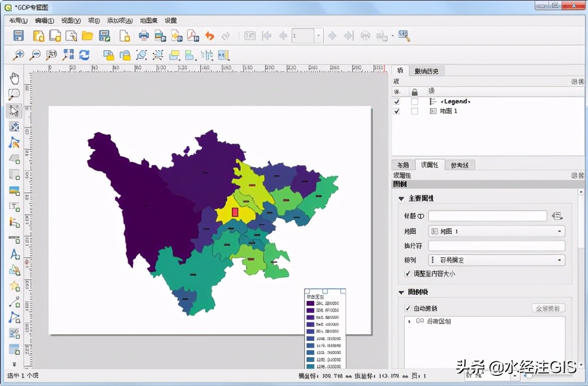Click the Add Pages icon
Screen dimensions: 588x386
124,36
